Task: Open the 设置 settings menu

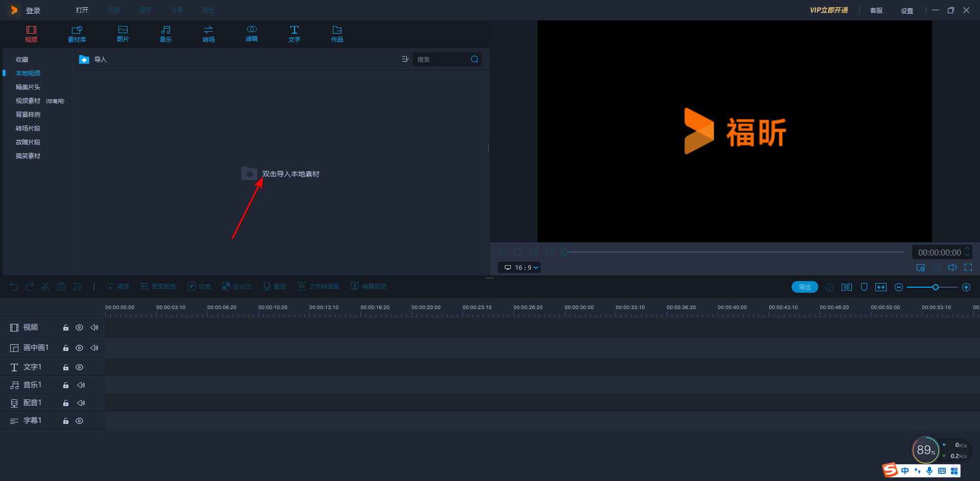Action: pos(906,11)
